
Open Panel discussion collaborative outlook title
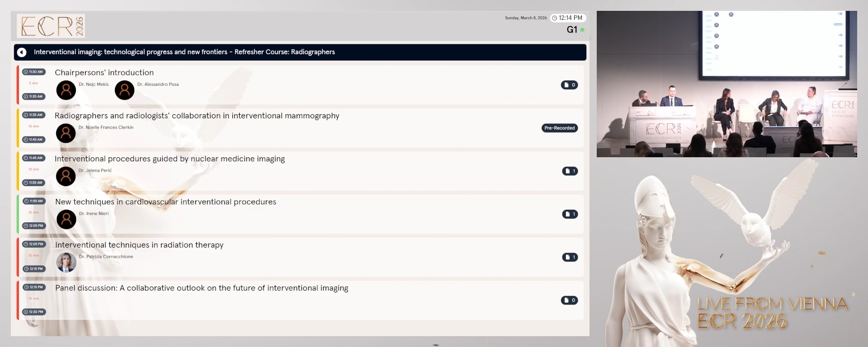(x=202, y=288)
